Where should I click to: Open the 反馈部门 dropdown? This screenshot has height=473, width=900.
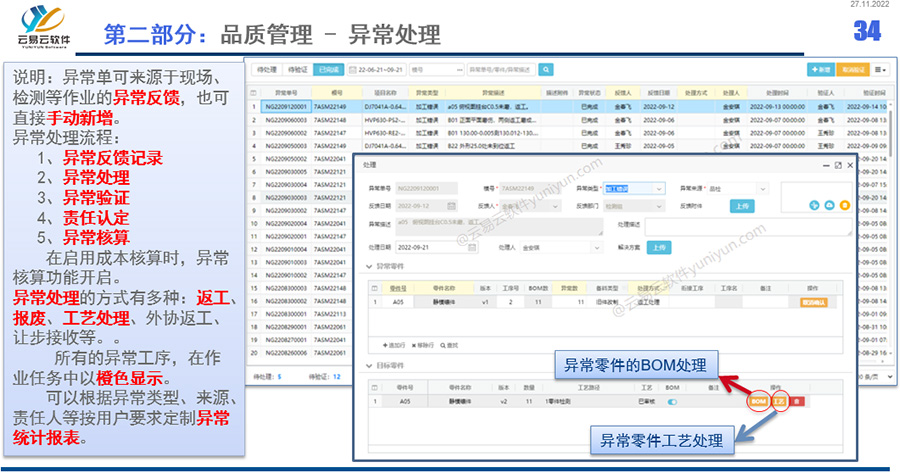(x=658, y=206)
